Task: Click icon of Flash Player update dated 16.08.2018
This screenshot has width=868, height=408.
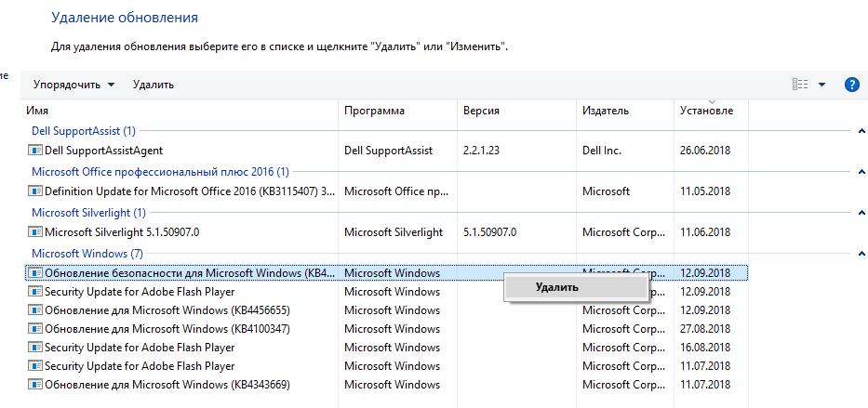Action: pyautogui.click(x=34, y=348)
